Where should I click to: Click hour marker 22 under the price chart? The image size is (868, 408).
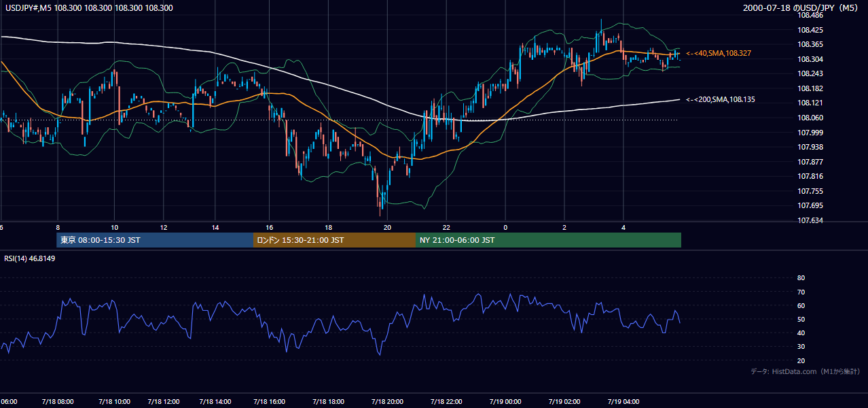click(447, 227)
